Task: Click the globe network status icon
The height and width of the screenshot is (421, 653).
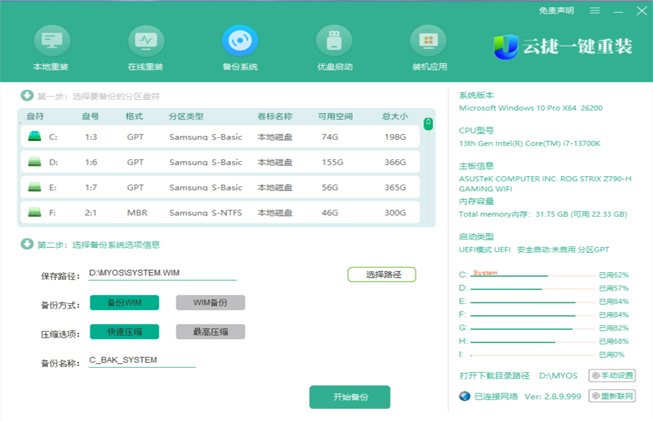Action: (x=464, y=396)
